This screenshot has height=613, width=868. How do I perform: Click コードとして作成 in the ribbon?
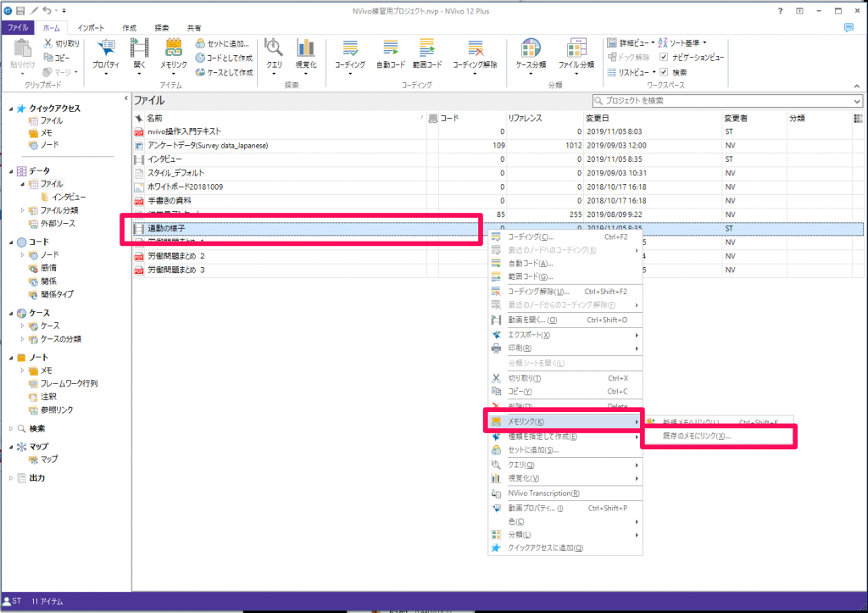[x=224, y=58]
